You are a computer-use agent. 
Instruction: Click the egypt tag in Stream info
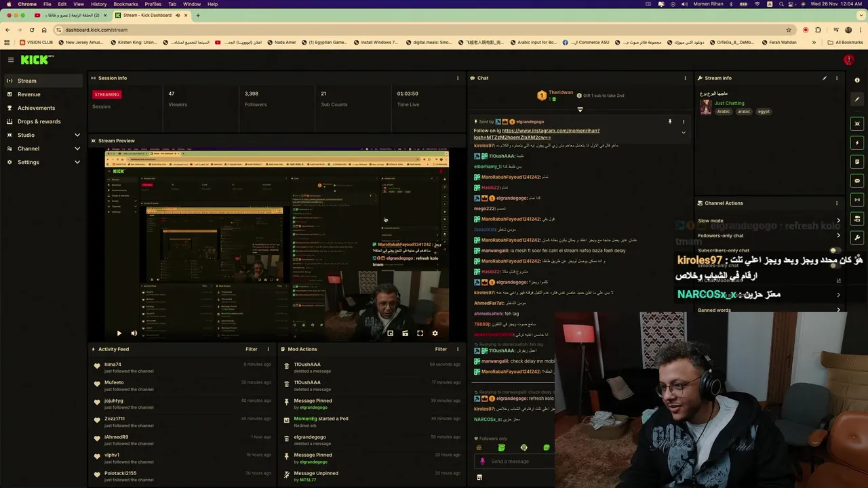(764, 112)
